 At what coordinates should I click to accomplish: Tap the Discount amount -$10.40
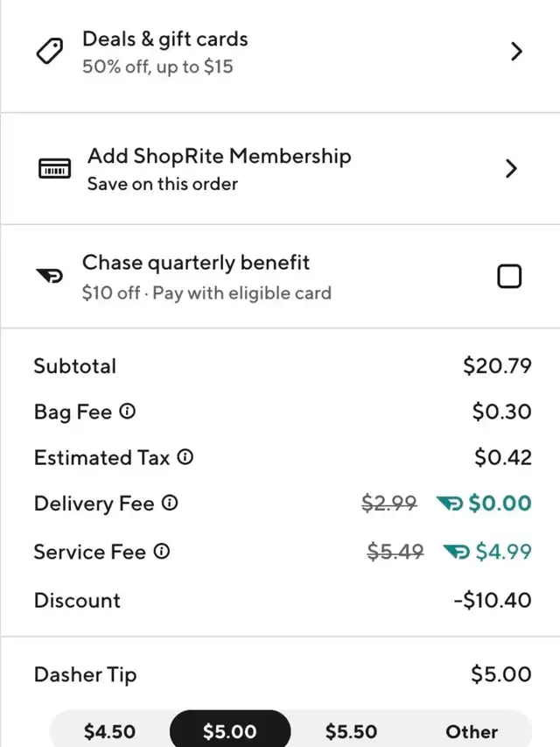[x=492, y=601]
